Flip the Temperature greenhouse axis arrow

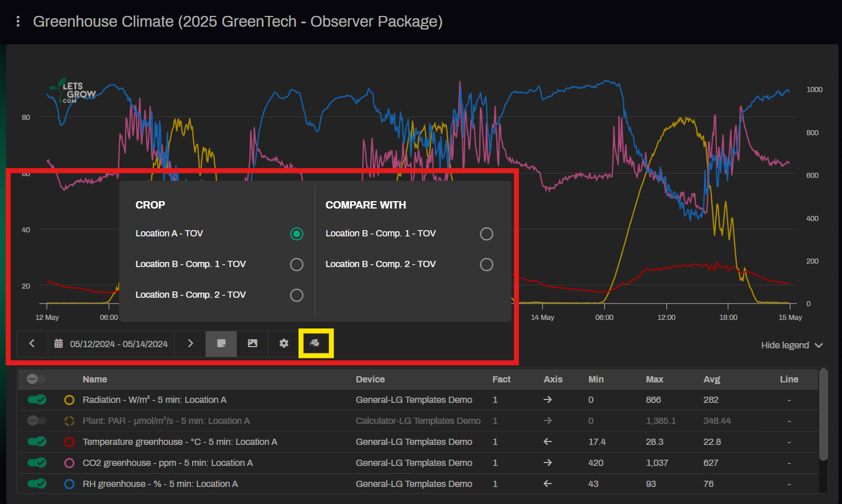547,442
